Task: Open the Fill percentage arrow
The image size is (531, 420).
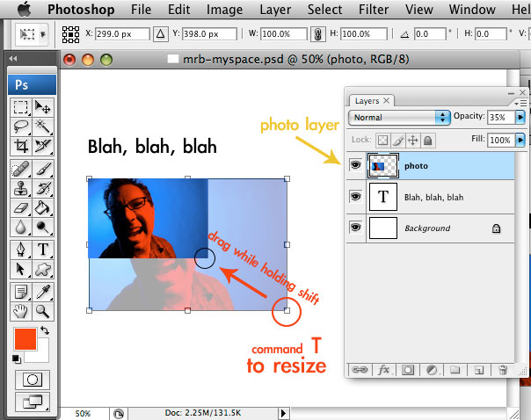Action: (x=520, y=140)
